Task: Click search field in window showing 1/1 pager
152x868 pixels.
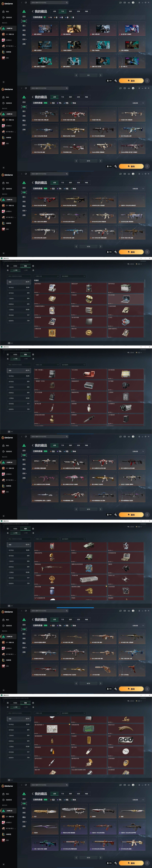Action: click(49, 3)
